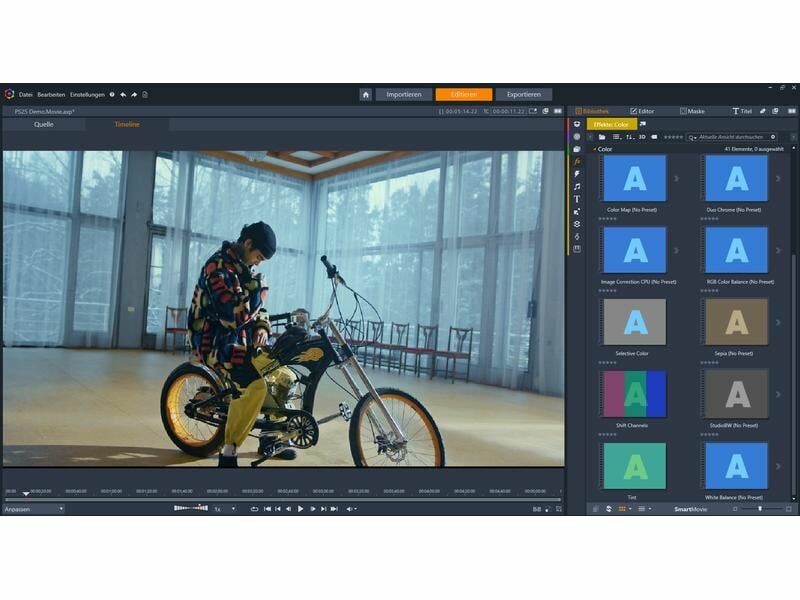Open the help question mark icon
Viewport: 800px width, 600px height.
[112, 94]
